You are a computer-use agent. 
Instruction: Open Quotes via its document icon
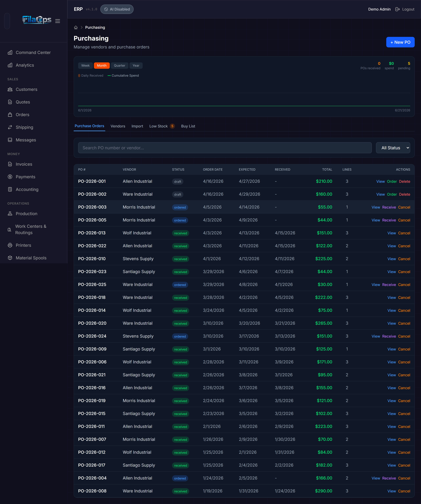point(10,102)
